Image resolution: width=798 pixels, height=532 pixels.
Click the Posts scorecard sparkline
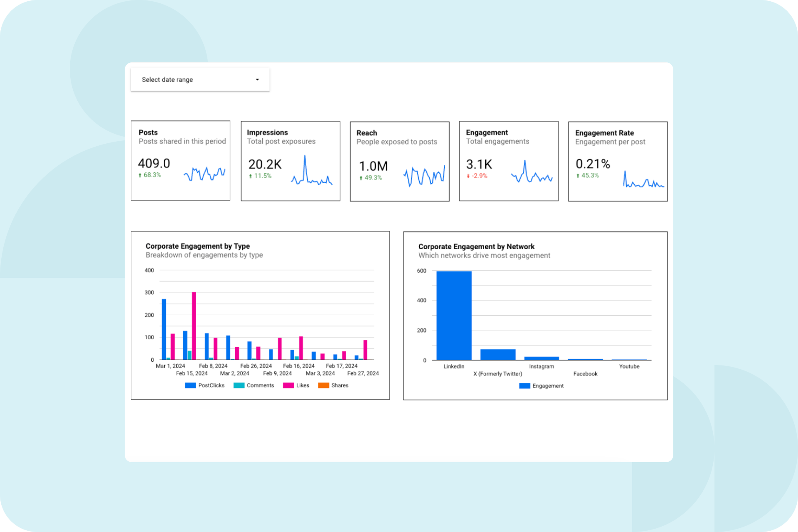coord(204,174)
